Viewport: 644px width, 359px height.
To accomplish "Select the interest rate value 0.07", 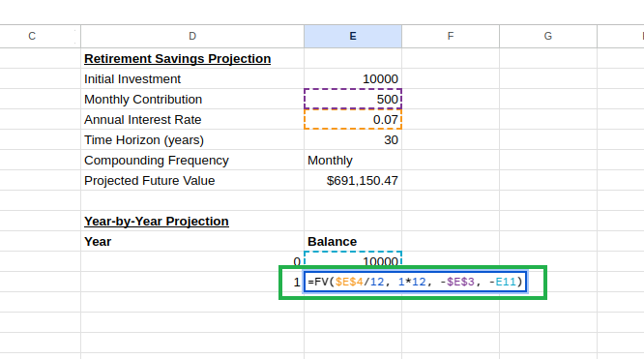I will click(x=353, y=119).
